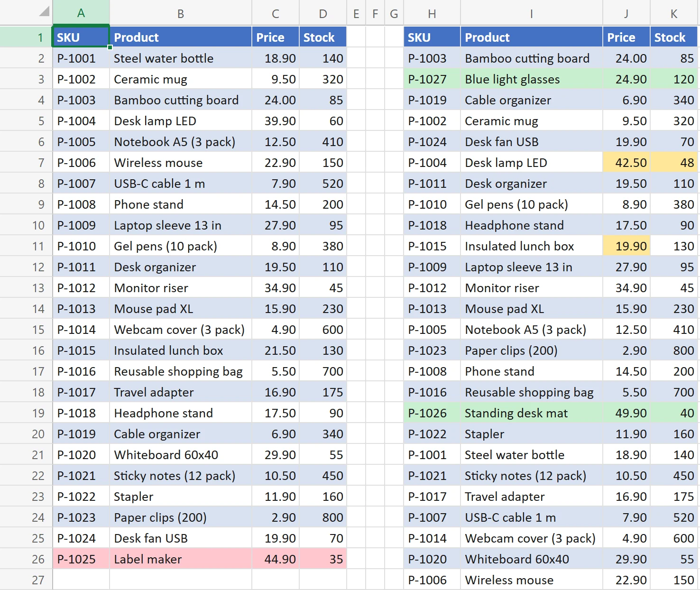Viewport: 700px width, 590px height.
Task: Click the select-all triangle at grid corner
Action: (44, 11)
